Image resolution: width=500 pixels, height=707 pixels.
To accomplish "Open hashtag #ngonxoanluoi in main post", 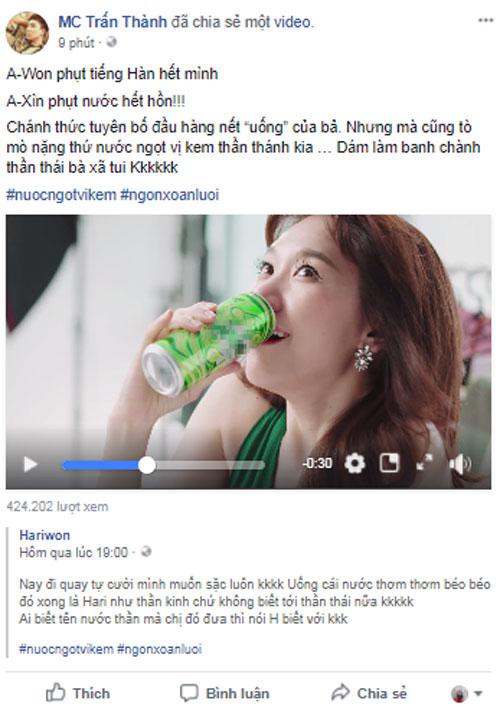I will pyautogui.click(x=170, y=195).
